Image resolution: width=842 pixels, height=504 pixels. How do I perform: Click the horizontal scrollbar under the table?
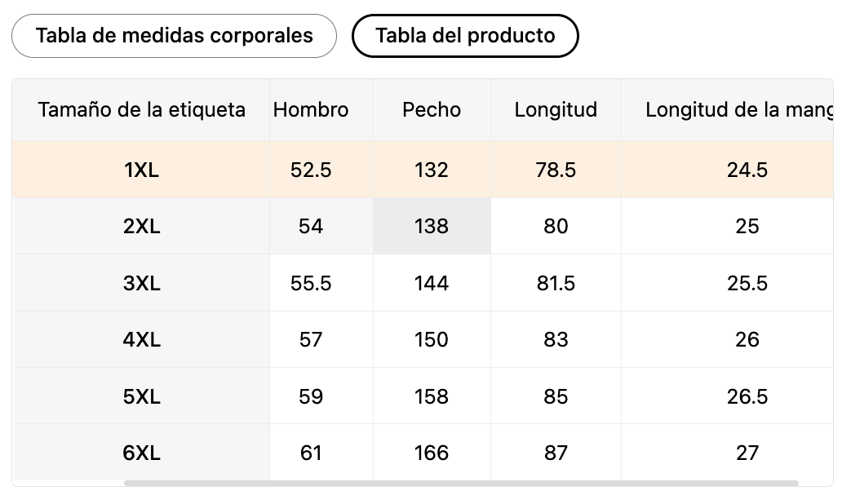461,483
